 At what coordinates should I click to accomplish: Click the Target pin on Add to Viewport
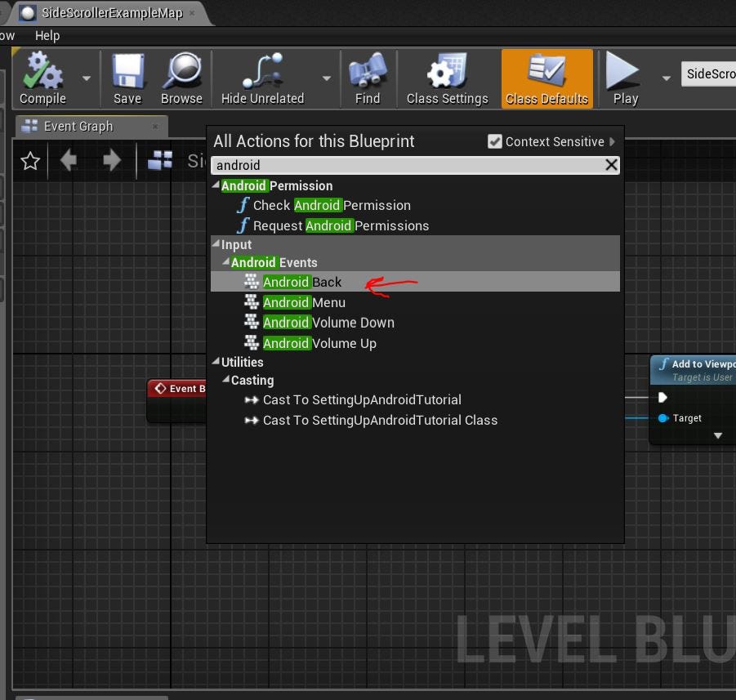click(x=662, y=418)
